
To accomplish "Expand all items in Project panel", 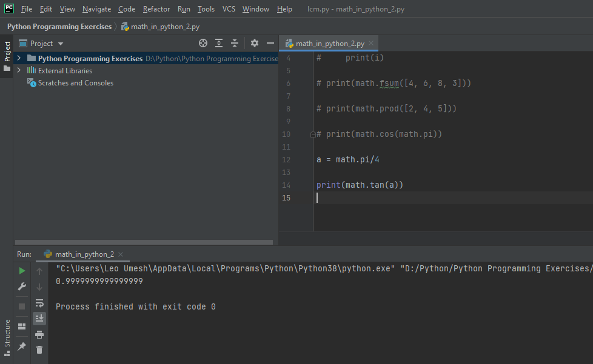I will point(219,44).
